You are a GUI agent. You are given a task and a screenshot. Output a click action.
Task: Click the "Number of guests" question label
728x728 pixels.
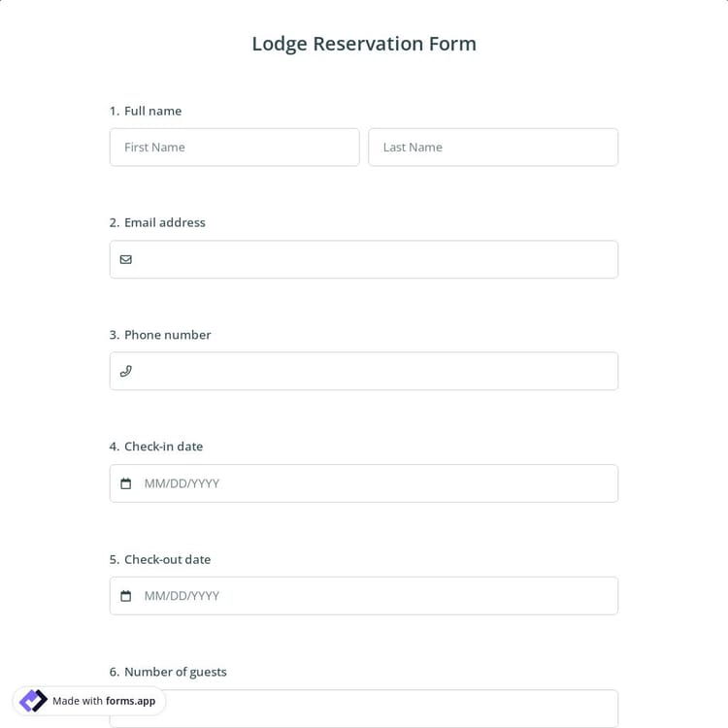(175, 672)
